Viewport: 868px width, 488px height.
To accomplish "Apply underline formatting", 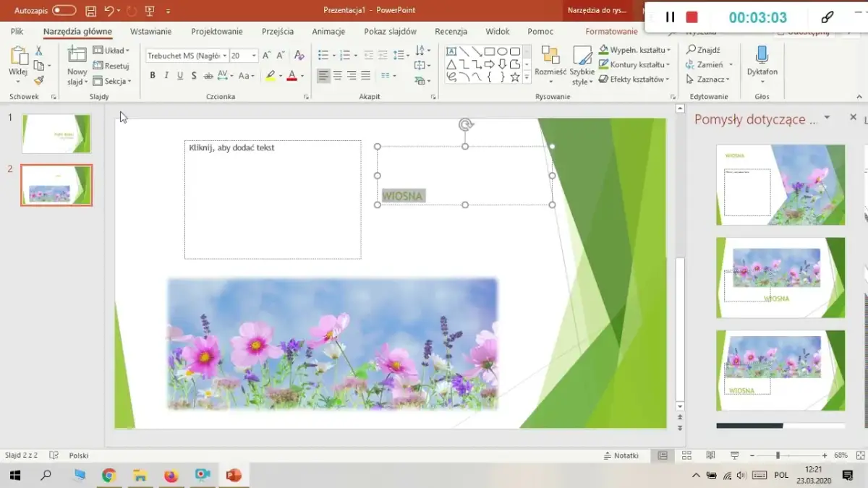I will [179, 74].
